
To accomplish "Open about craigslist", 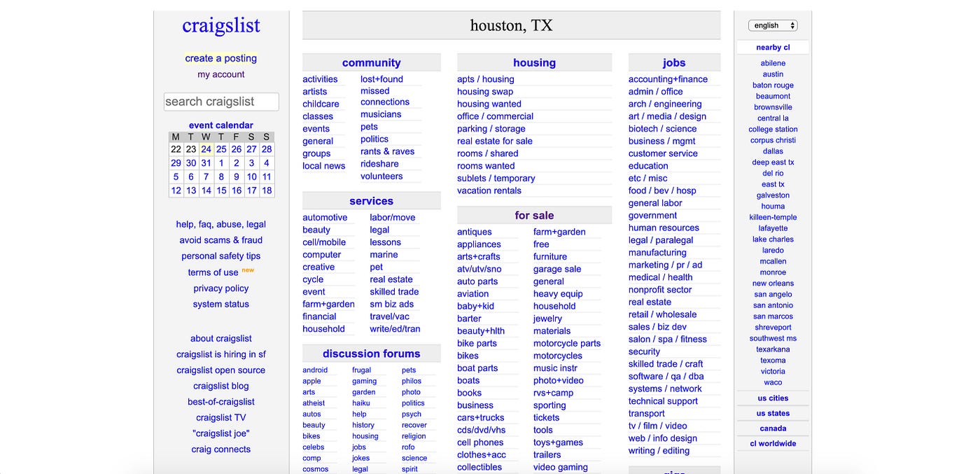I will point(221,338).
